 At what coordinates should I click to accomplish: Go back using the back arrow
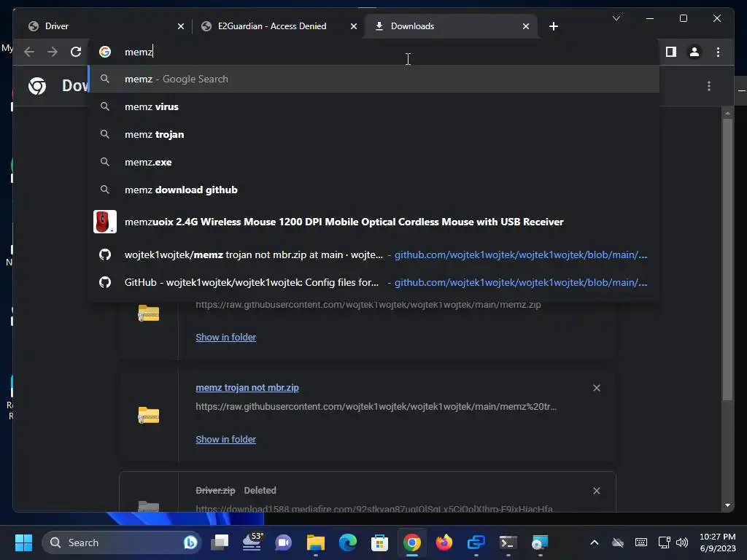coord(29,52)
